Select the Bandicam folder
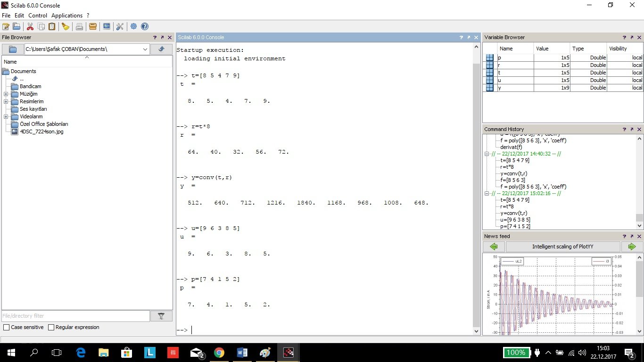 tap(31, 86)
